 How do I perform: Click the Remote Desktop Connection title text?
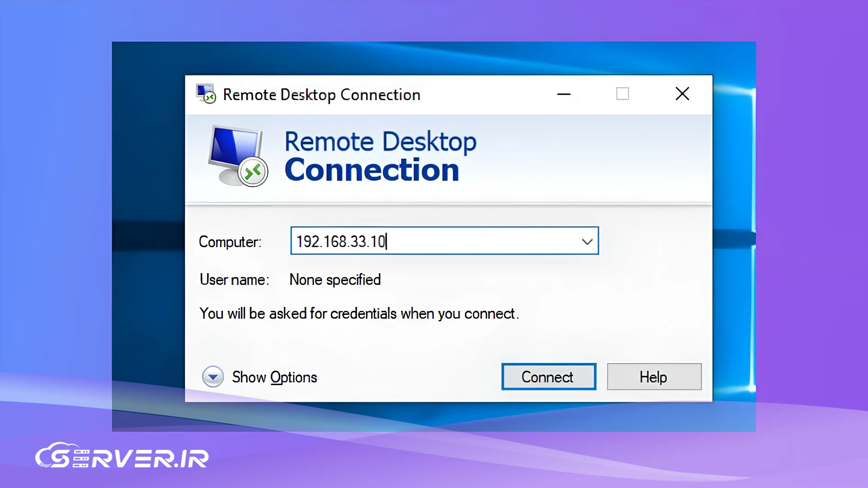(321, 95)
